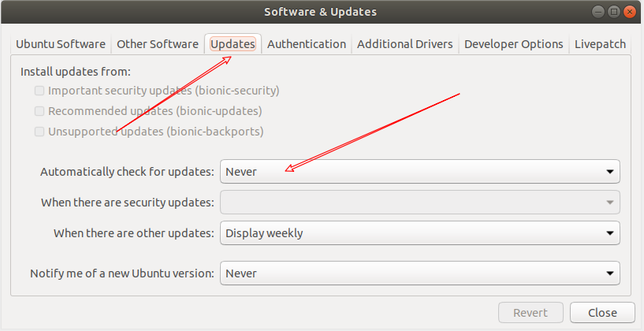Select the Updates tab

pyautogui.click(x=233, y=44)
